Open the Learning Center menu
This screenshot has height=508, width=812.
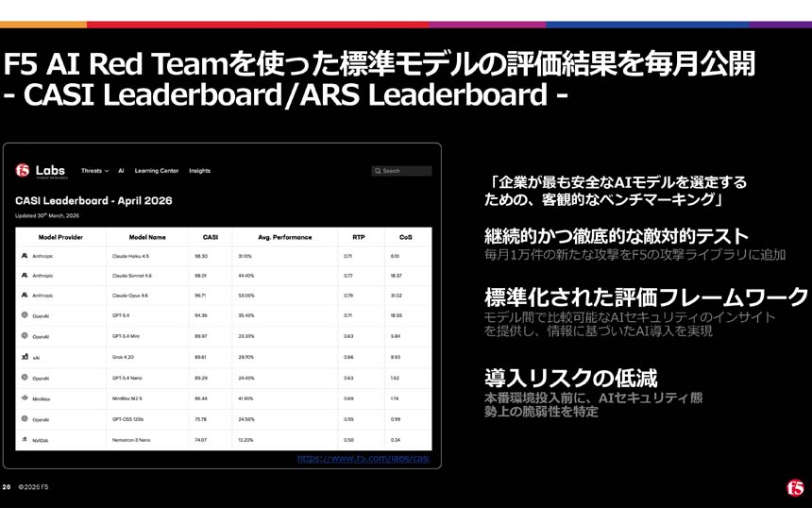(x=157, y=171)
